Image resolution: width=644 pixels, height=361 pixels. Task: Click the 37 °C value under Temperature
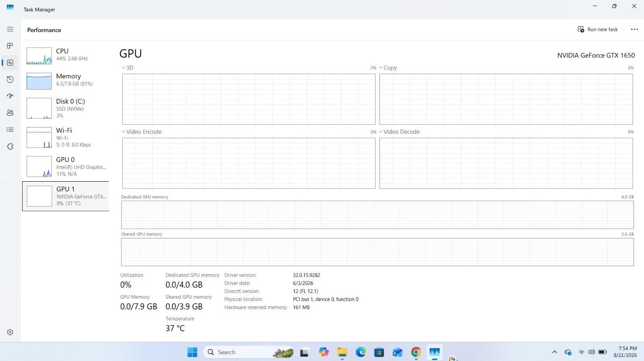(175, 328)
